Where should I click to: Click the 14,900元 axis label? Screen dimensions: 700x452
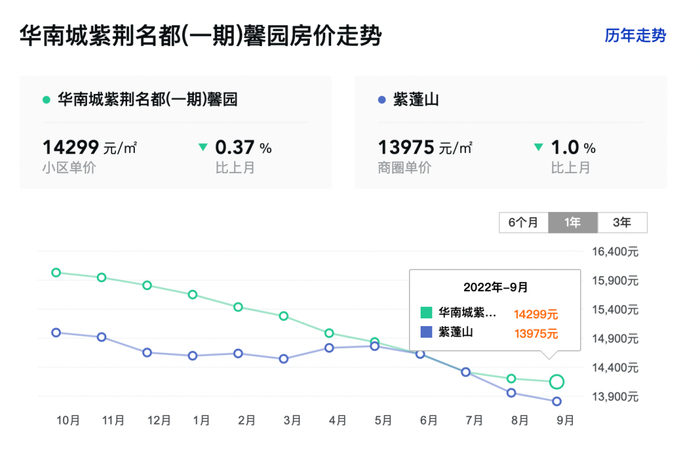click(615, 339)
